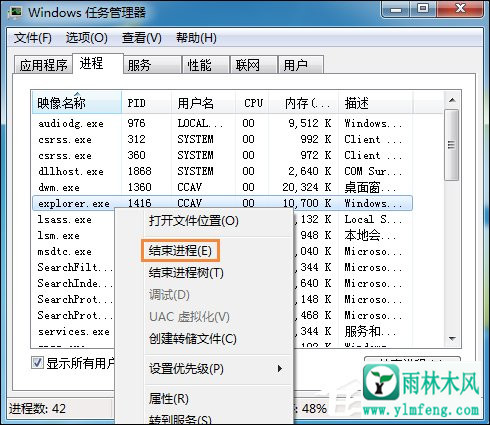The image size is (490, 425).
Task: Open the www.ylmfeng.com link
Action: [421, 410]
